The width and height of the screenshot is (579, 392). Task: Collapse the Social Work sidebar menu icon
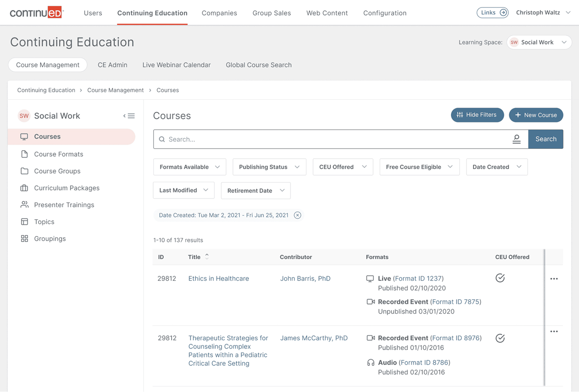(129, 116)
